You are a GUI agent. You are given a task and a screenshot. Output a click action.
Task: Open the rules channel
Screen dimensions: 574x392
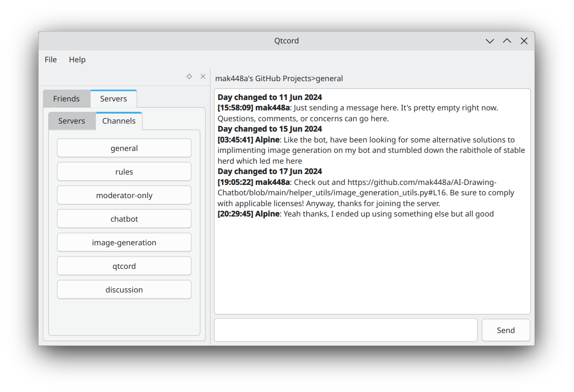(x=124, y=172)
